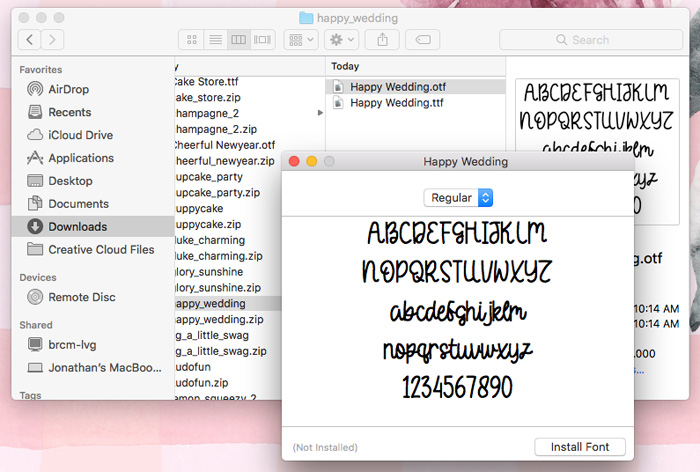Viewport: 700px width, 472px height.
Task: Click the Share toolbar button
Action: (x=382, y=40)
